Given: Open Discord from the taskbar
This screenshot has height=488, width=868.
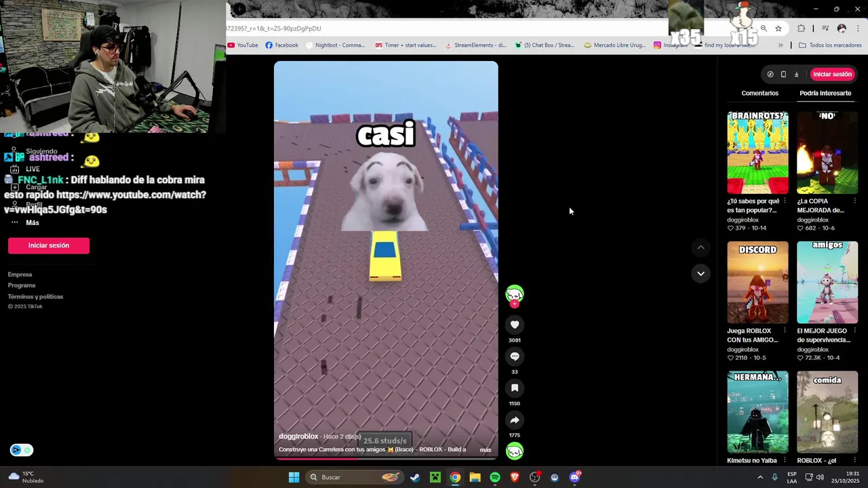Looking at the screenshot, I should coord(575,477).
